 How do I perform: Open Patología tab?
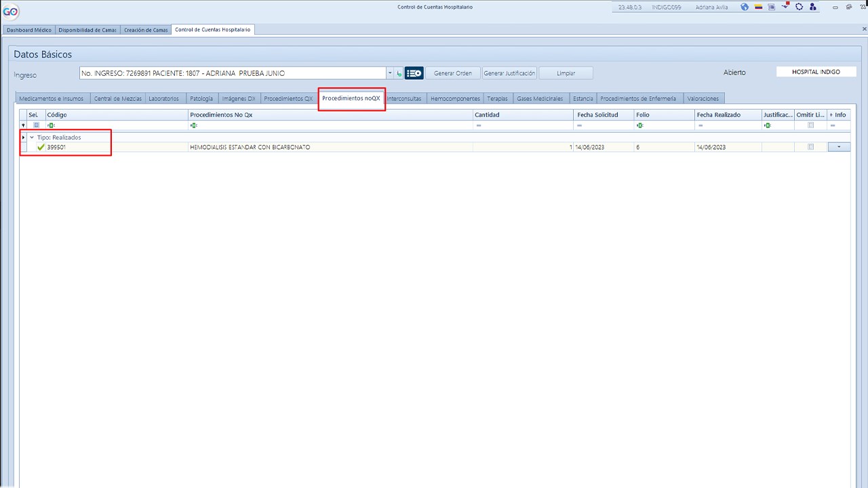(x=201, y=98)
